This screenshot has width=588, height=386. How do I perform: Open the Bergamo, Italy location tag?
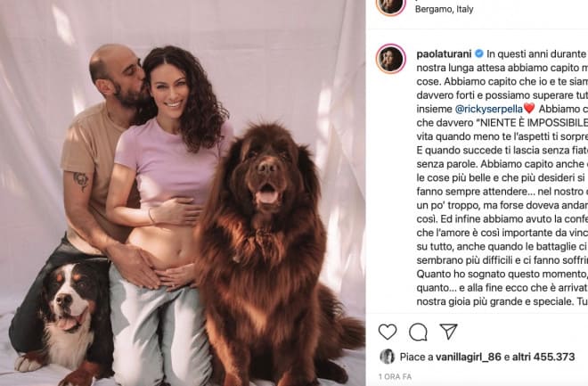pos(445,9)
